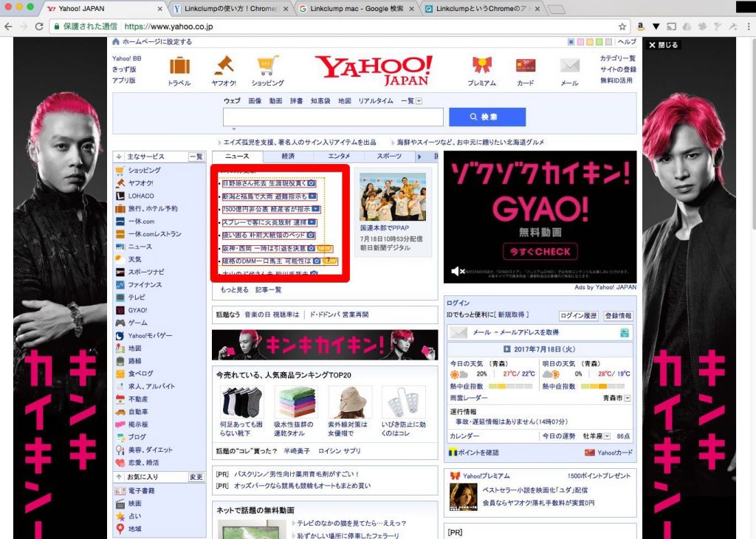The height and width of the screenshot is (539, 756).
Task: Open ヤフオク! via the gavel icon
Action: (x=224, y=66)
